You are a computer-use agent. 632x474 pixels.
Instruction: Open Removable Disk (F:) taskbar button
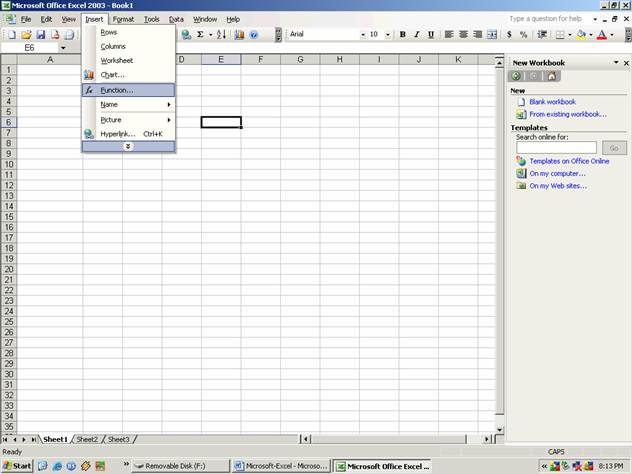pyautogui.click(x=181, y=466)
